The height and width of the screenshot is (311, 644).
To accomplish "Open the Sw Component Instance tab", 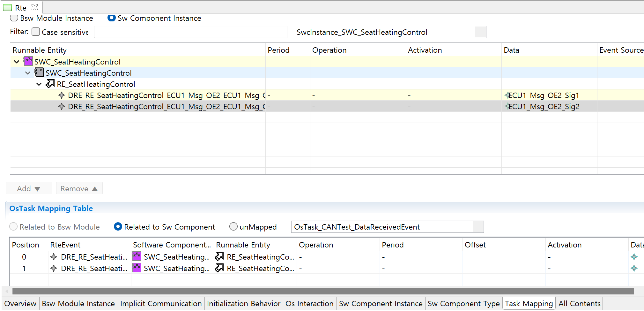I will (x=381, y=303).
